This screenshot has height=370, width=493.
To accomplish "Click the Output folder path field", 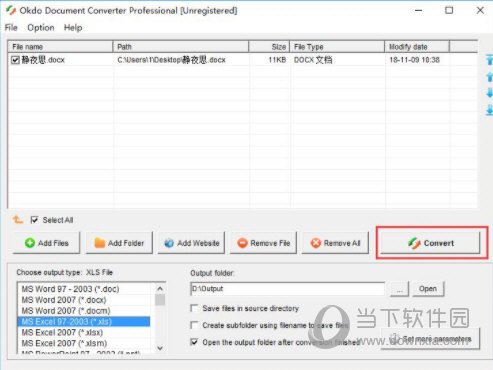I will pos(288,289).
